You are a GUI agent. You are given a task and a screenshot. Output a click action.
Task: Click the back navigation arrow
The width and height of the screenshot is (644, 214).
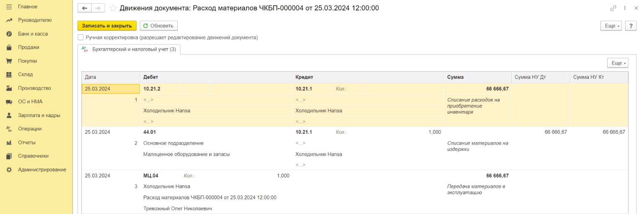85,8
